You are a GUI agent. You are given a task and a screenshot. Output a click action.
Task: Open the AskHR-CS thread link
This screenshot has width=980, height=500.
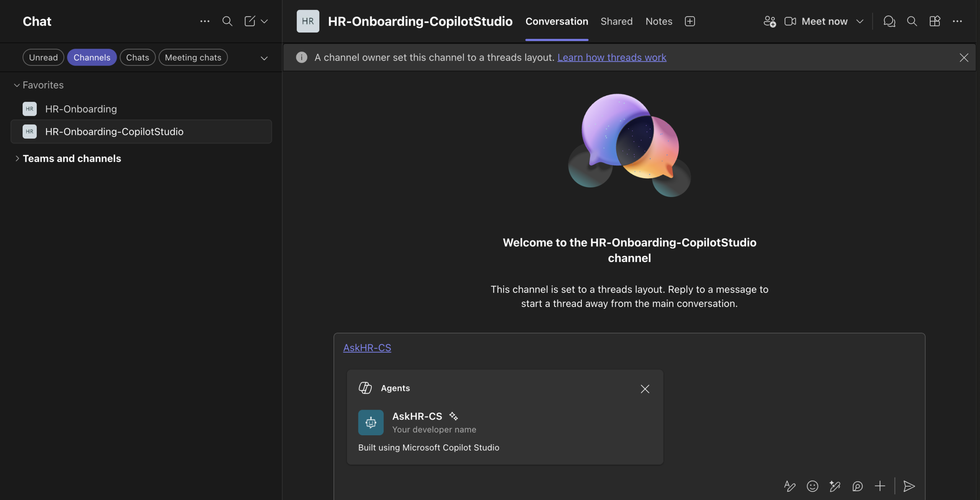click(x=367, y=347)
